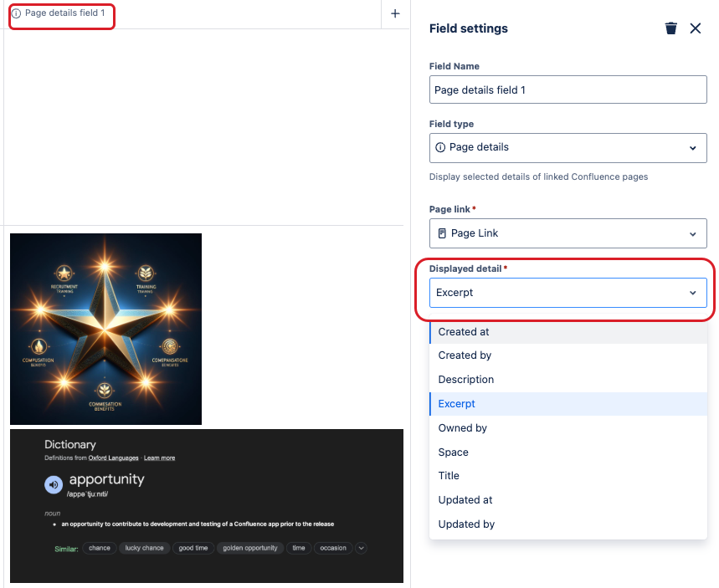719x588 pixels.
Task: Choose Description from the list
Action: 568,380
